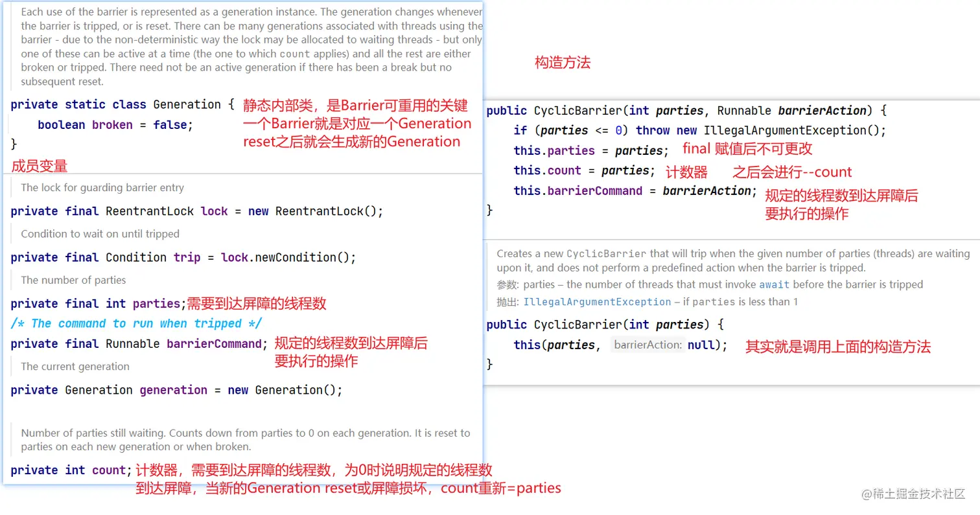Click the '需要到达屏障的线程数' annotation
980x515 pixels.
pos(257,304)
